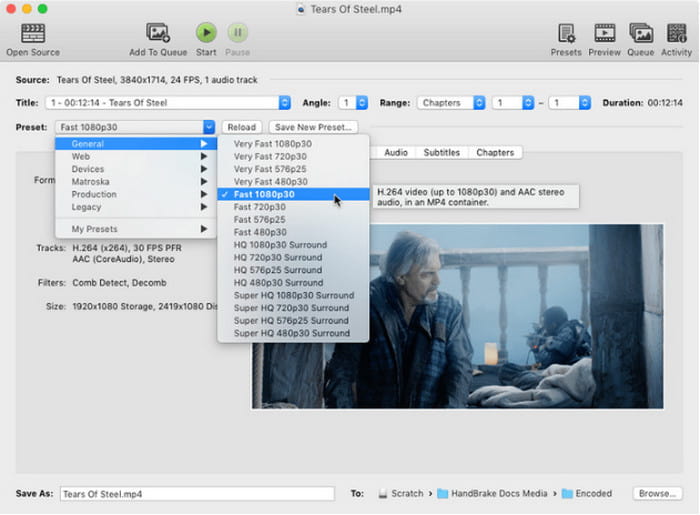Click the Open Source film icon
Viewport: 700px width, 515px height.
click(32, 33)
